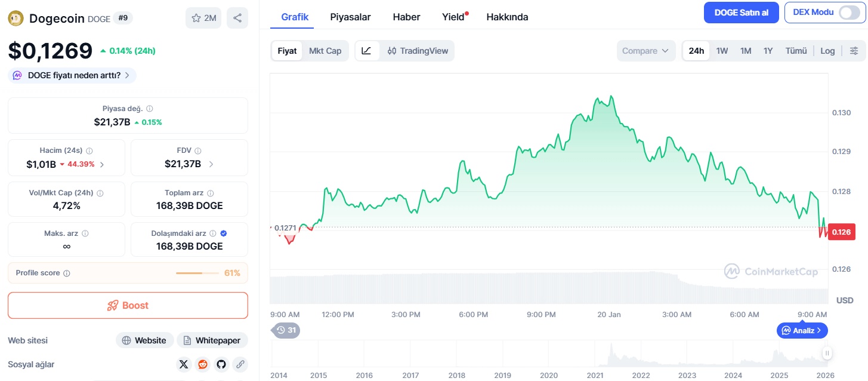Screen dimensions: 868x381
Task: Open the Analiz button on chart
Action: point(802,330)
